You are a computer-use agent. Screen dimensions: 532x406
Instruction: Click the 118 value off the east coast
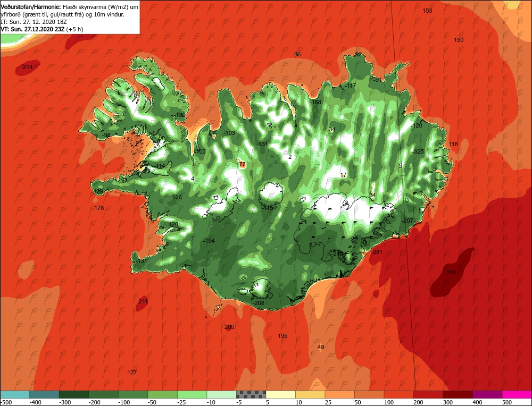pyautogui.click(x=453, y=144)
